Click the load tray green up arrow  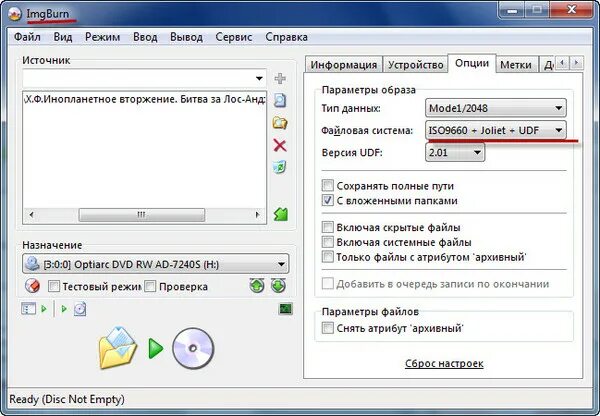(257, 285)
